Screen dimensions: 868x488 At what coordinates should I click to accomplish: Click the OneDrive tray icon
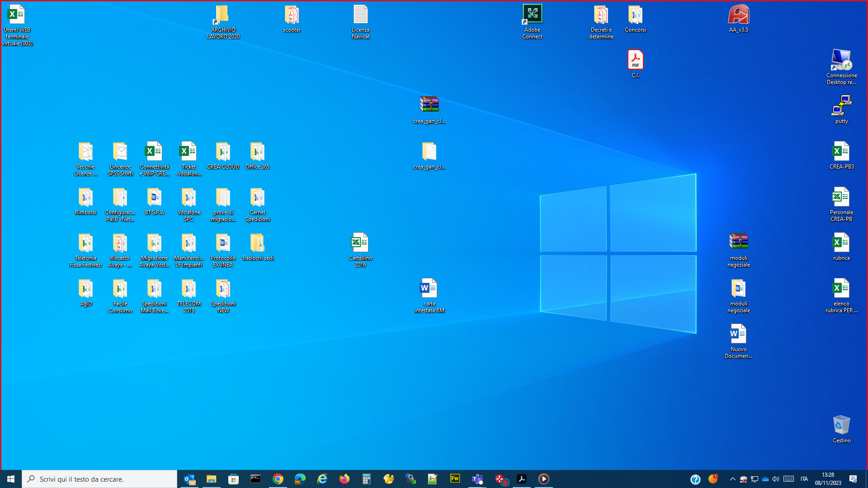[x=765, y=479]
